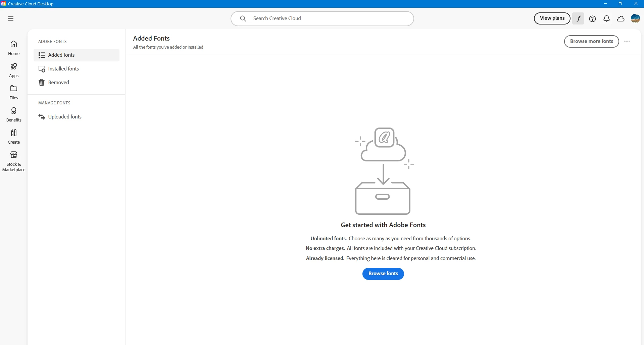Open the Files section
This screenshot has width=644, height=345.
(x=14, y=93)
